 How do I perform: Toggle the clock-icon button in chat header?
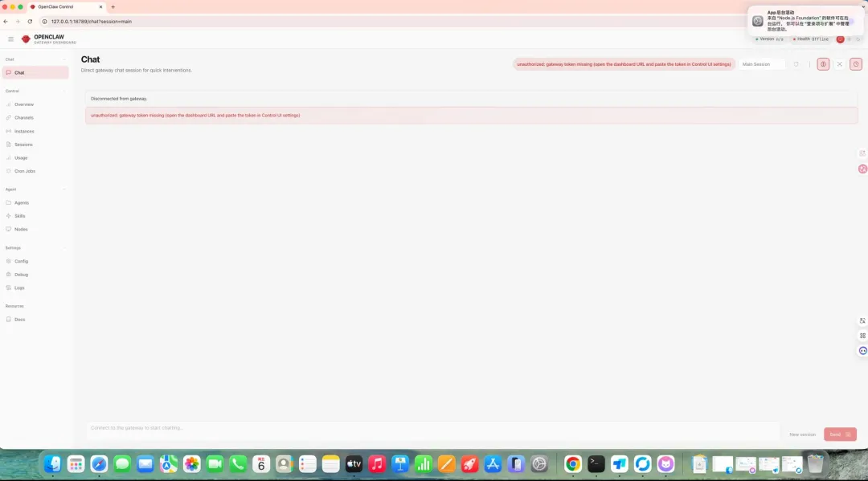(856, 64)
